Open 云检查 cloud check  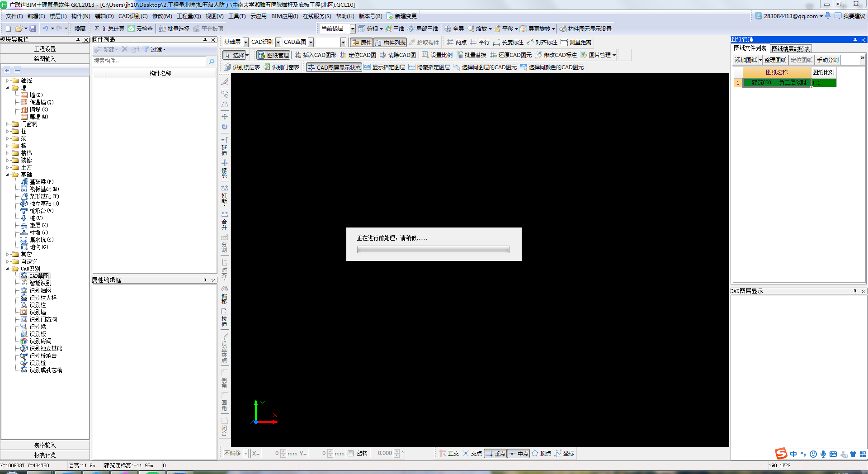click(x=140, y=28)
